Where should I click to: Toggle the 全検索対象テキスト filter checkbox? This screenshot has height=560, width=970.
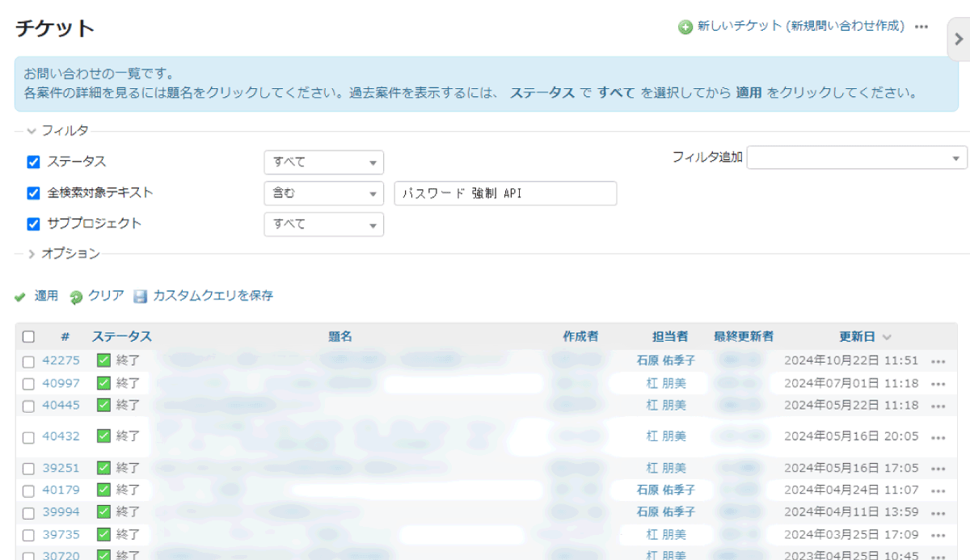click(33, 193)
